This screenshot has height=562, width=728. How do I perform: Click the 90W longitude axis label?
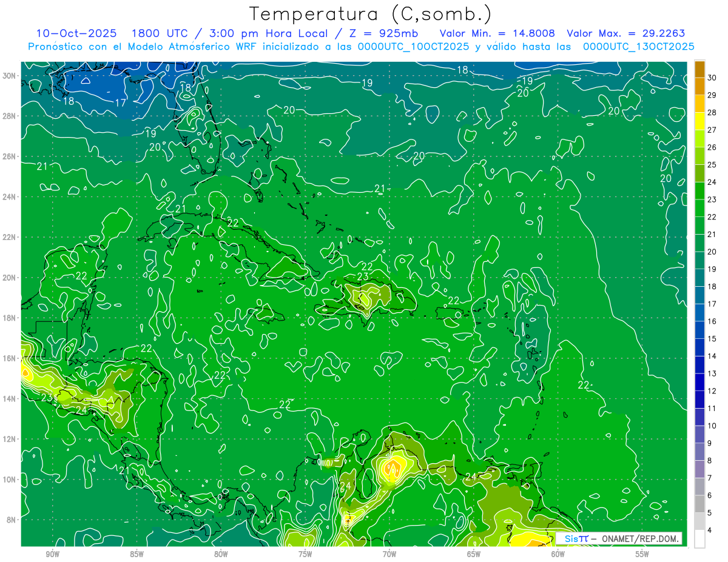[x=53, y=554]
